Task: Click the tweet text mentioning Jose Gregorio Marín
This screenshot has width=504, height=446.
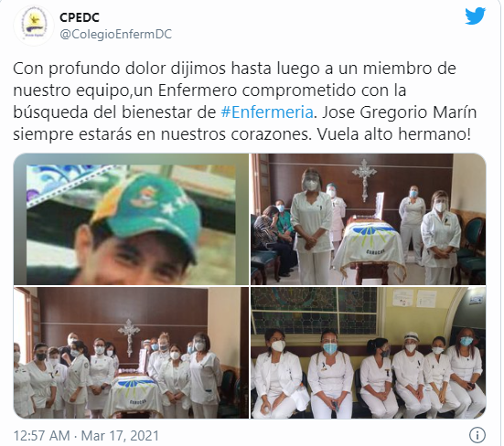Action: (244, 101)
